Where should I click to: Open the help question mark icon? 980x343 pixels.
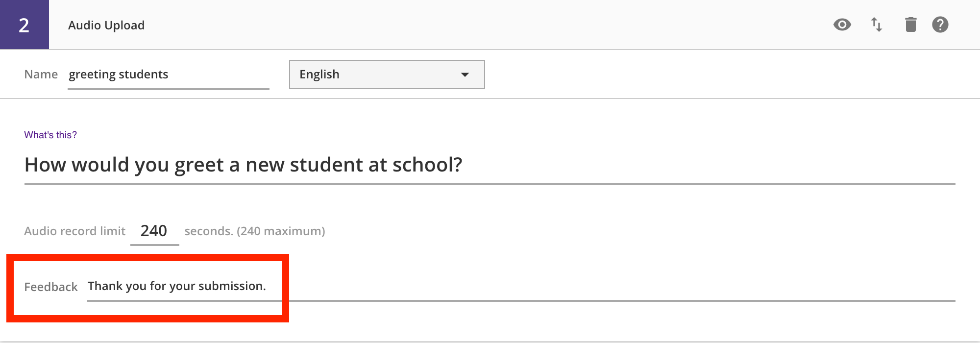[940, 24]
